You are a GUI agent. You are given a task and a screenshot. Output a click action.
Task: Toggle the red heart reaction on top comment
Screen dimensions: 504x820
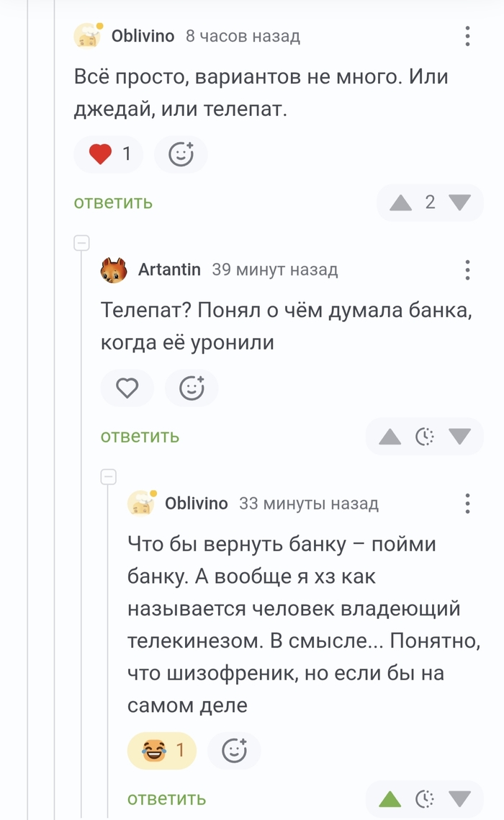[x=108, y=154]
